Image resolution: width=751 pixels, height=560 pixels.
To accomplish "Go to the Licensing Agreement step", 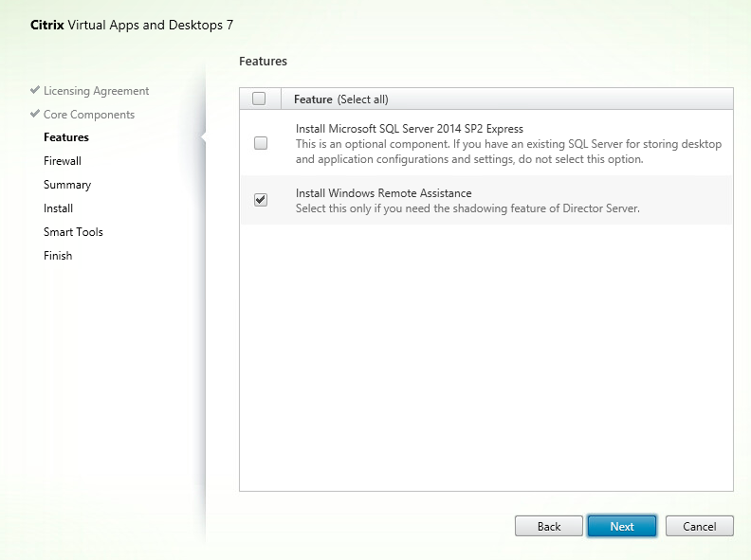I will 96,91.
